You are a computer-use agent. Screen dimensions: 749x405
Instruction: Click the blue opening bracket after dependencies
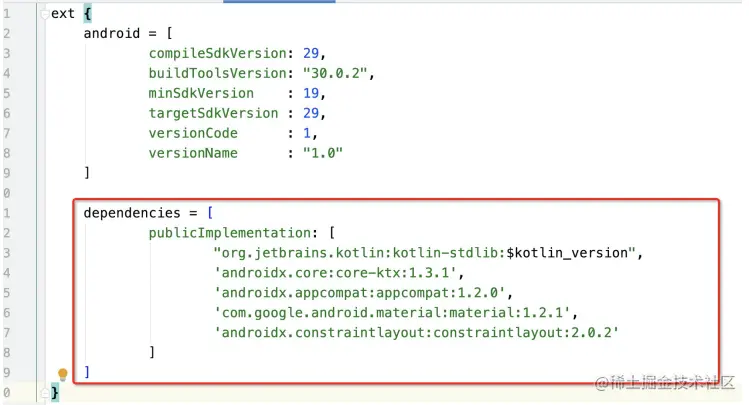click(x=210, y=213)
